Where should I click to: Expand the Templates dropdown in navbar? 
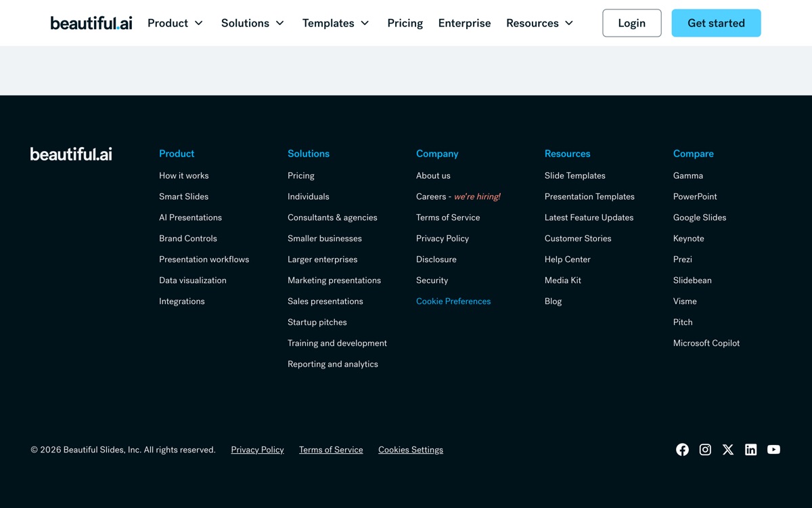(336, 23)
